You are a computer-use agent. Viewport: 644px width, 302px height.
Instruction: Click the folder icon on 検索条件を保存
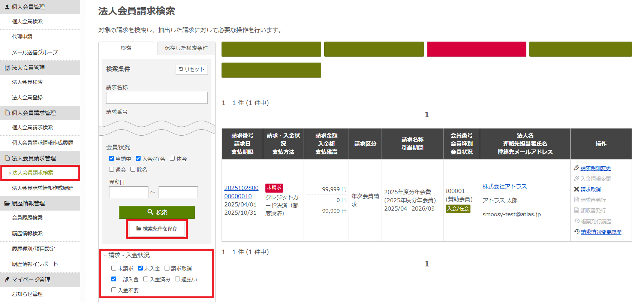coord(139,229)
